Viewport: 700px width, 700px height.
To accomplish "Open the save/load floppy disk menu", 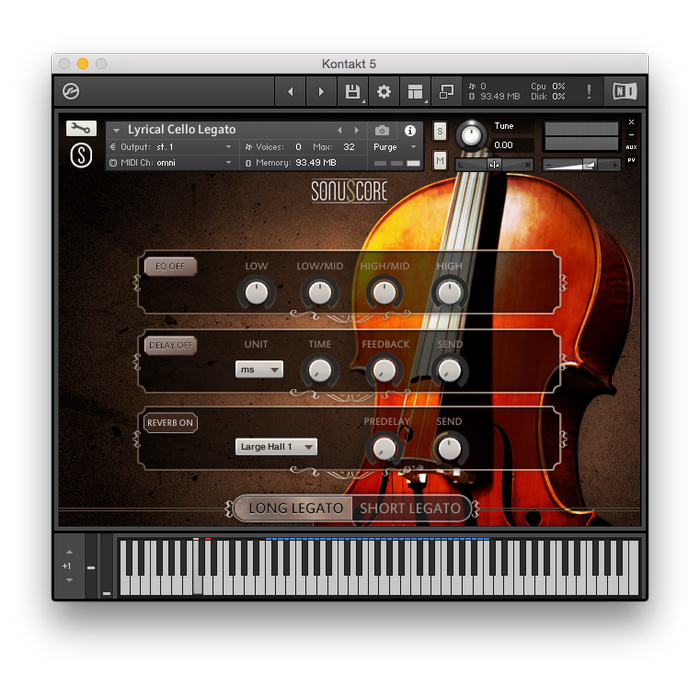I will click(x=352, y=92).
